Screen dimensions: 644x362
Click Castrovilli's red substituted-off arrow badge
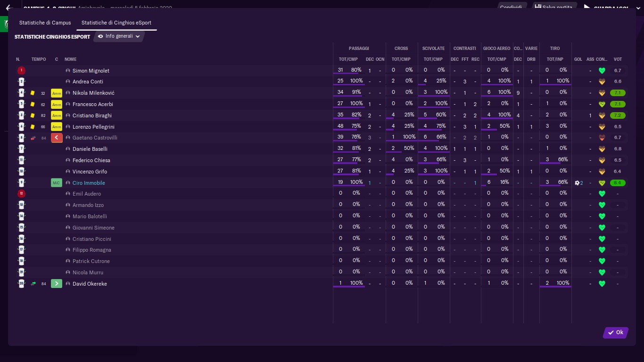pos(57,138)
